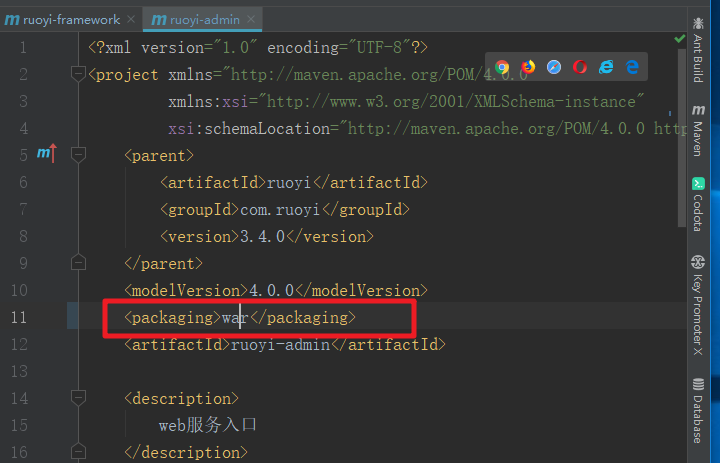Open the Codota tool window
720x463 pixels.
[698, 204]
